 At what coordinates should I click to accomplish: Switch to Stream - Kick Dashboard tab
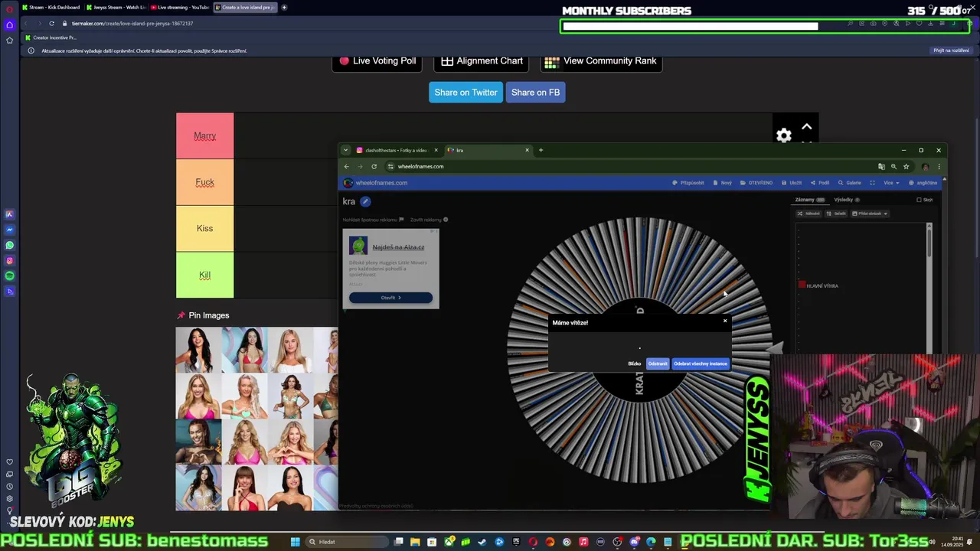coord(51,8)
